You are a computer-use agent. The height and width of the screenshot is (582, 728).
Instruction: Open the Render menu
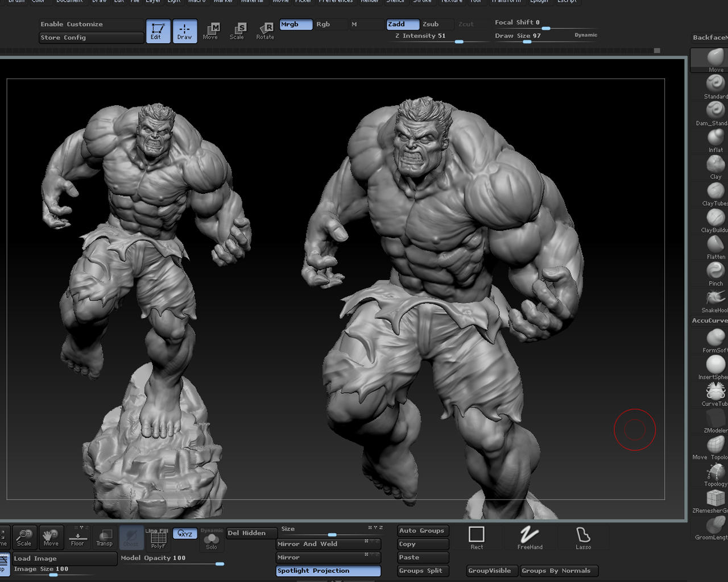370,2
